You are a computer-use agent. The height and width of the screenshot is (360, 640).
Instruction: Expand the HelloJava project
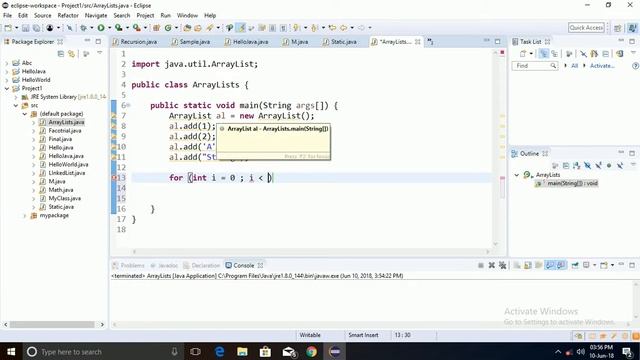click(x=7, y=71)
